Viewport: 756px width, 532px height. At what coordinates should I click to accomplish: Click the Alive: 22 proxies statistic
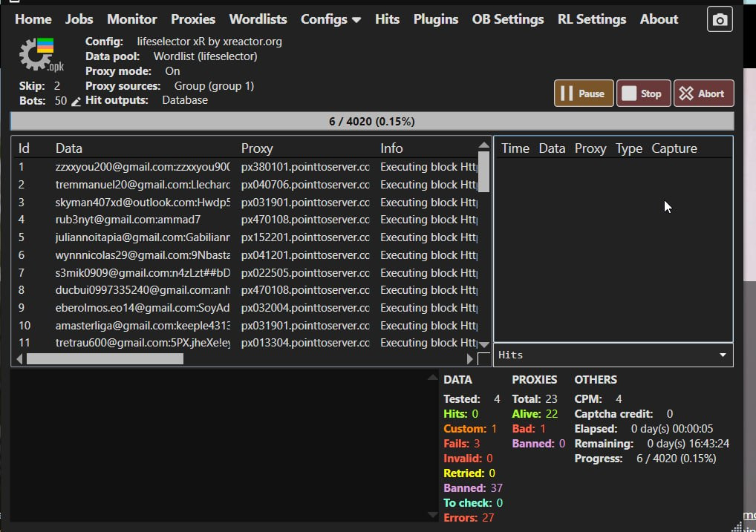coord(535,414)
